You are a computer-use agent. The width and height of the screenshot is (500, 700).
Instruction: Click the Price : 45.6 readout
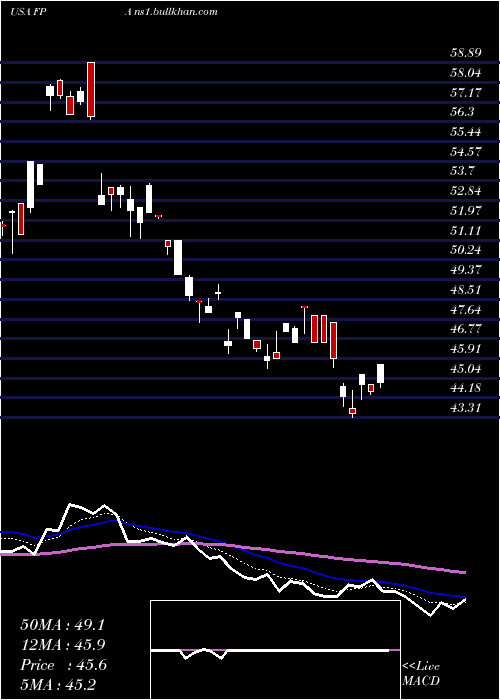63,665
